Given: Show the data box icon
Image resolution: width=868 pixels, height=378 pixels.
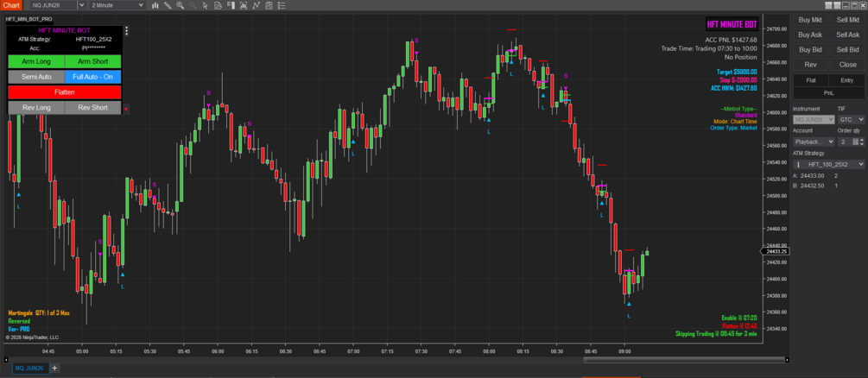Looking at the screenshot, I should 218,5.
